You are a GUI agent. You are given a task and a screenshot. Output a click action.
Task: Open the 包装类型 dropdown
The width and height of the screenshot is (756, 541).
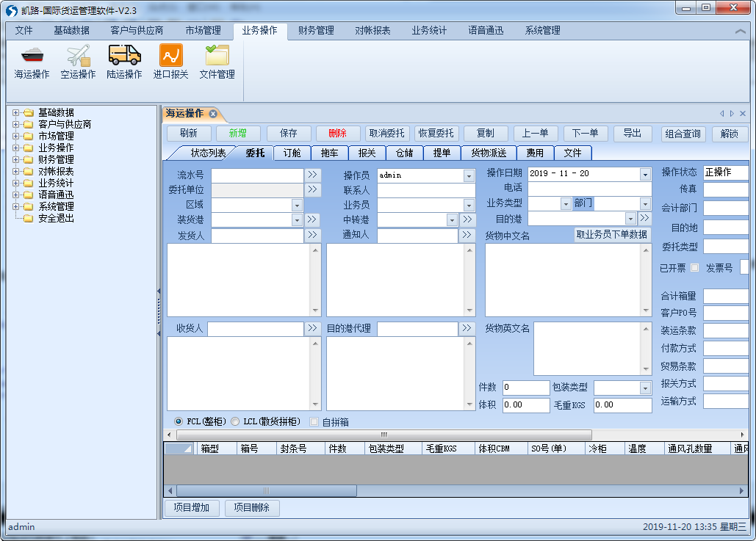coord(645,388)
